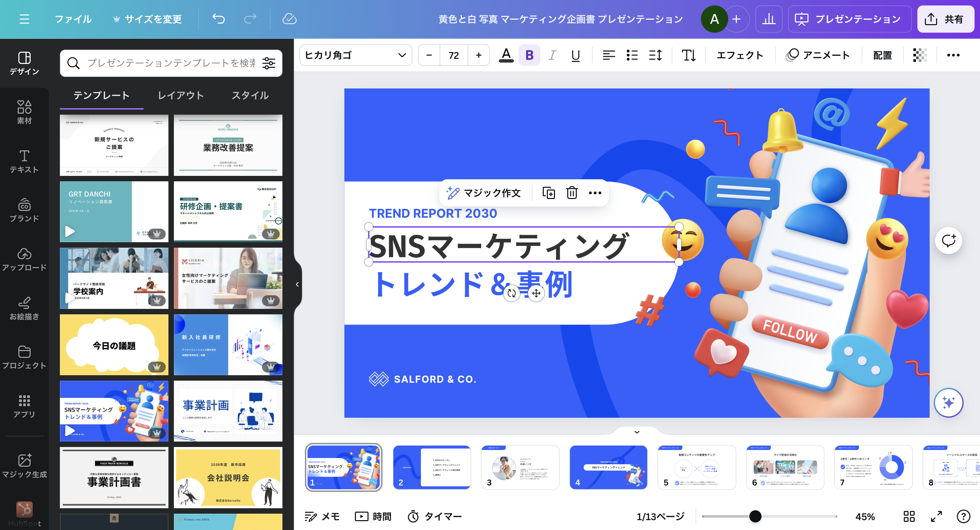Open the アップロード sidebar panel

[x=24, y=259]
